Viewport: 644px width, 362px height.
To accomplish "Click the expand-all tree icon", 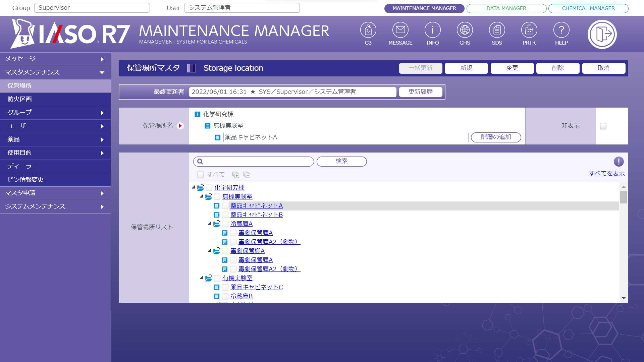I will (236, 175).
